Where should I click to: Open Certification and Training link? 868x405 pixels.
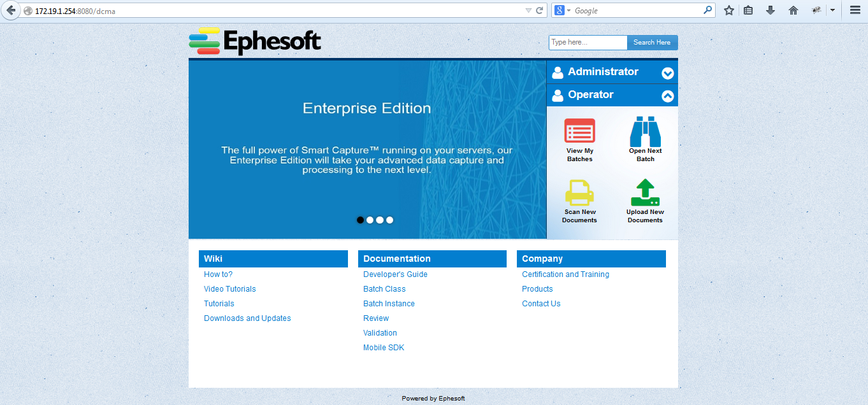coord(565,274)
